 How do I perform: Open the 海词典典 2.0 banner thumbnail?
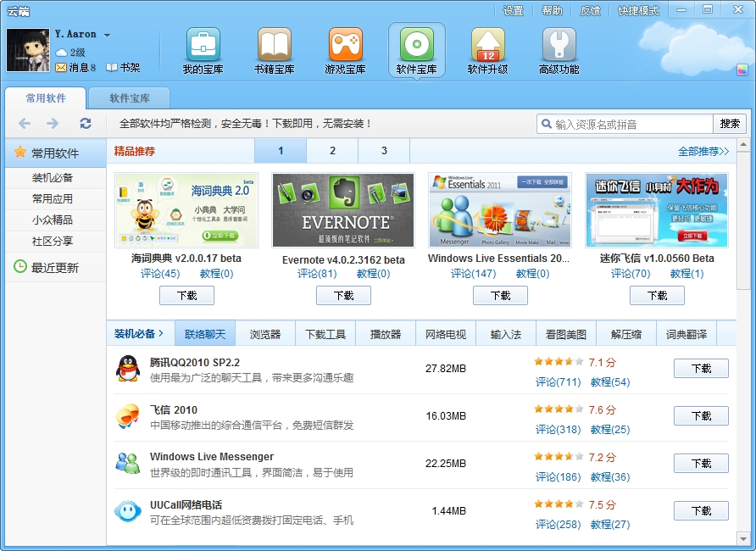[186, 210]
